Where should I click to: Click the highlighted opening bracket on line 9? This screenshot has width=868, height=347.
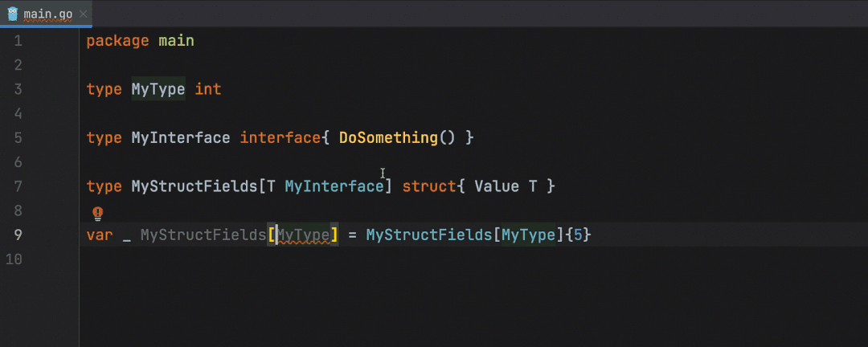click(272, 235)
